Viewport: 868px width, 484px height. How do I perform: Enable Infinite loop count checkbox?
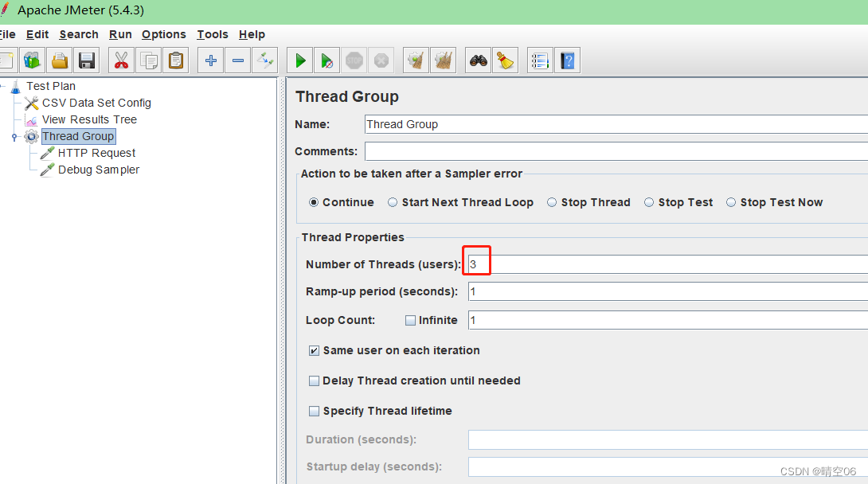click(x=410, y=320)
